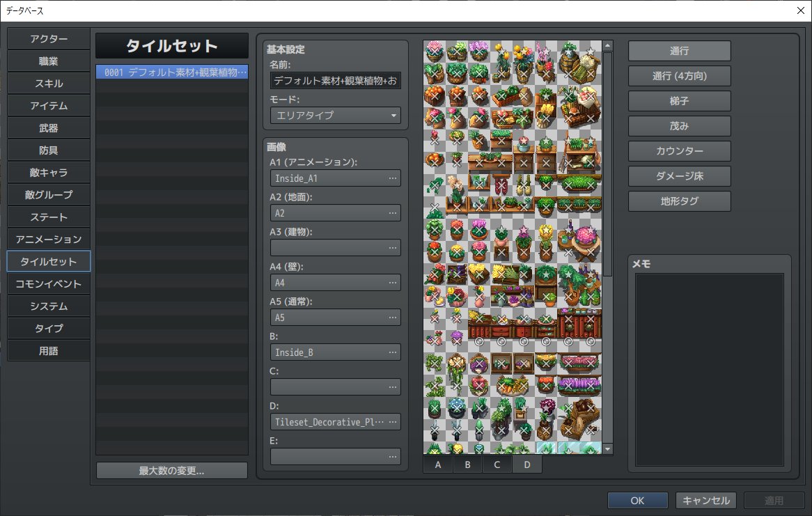Open the 地形タグ (terrain tag) editor
This screenshot has width=812, height=516.
pos(679,201)
